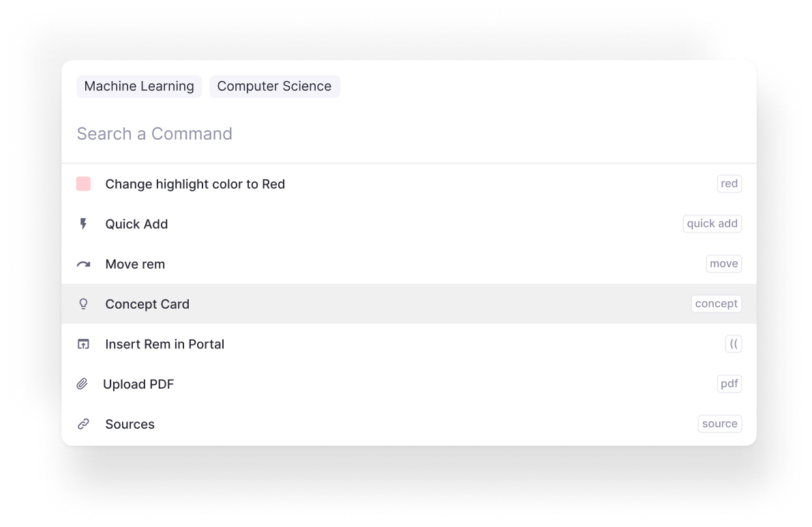The height and width of the screenshot is (527, 812).
Task: Click the "quick add" shortcut badge
Action: (712, 224)
